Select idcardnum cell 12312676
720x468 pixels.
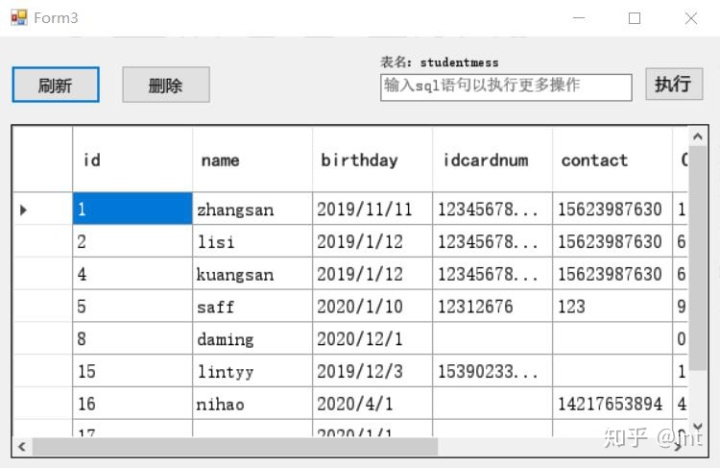(492, 306)
